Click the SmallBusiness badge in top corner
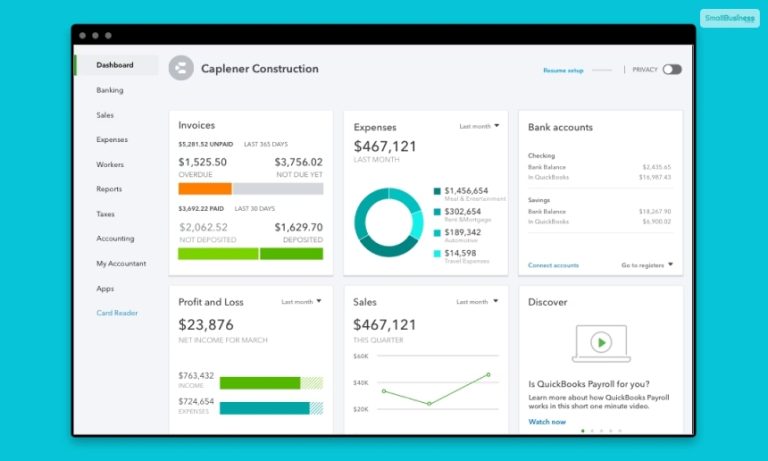 pos(729,18)
